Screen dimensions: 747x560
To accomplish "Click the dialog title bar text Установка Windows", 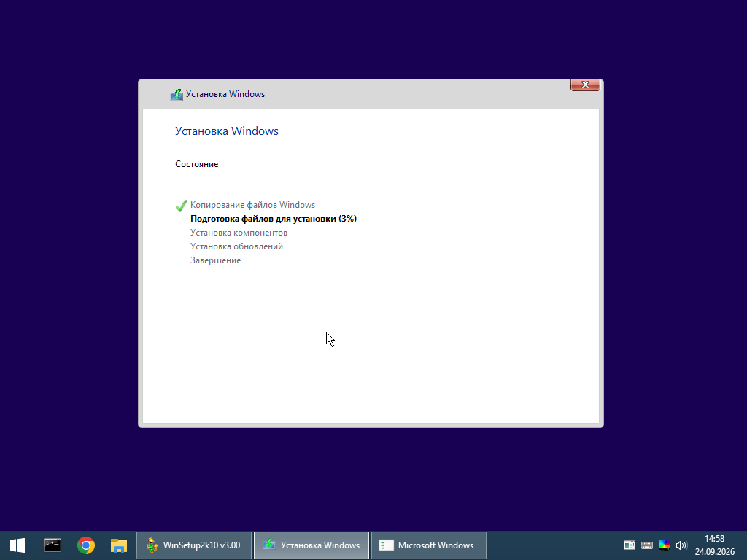I will (x=225, y=94).
